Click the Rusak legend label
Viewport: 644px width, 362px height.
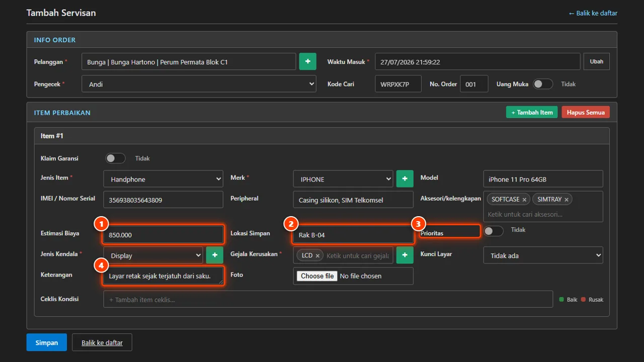point(596,300)
